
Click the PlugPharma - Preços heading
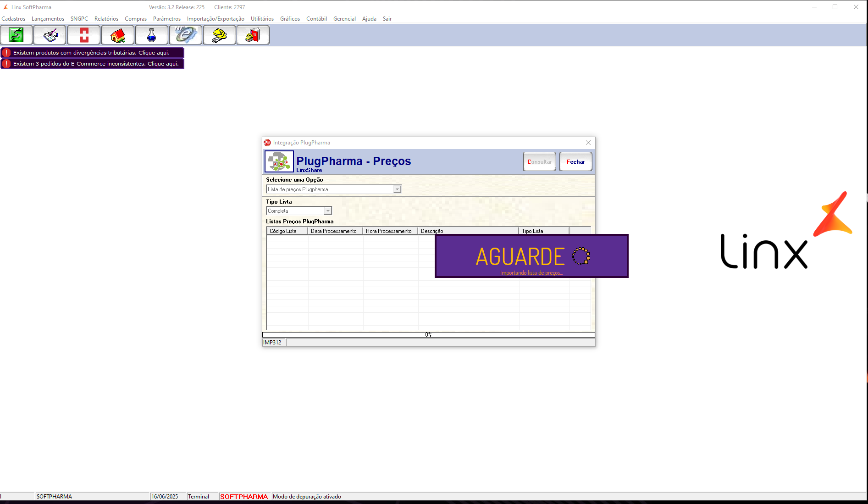(x=354, y=161)
